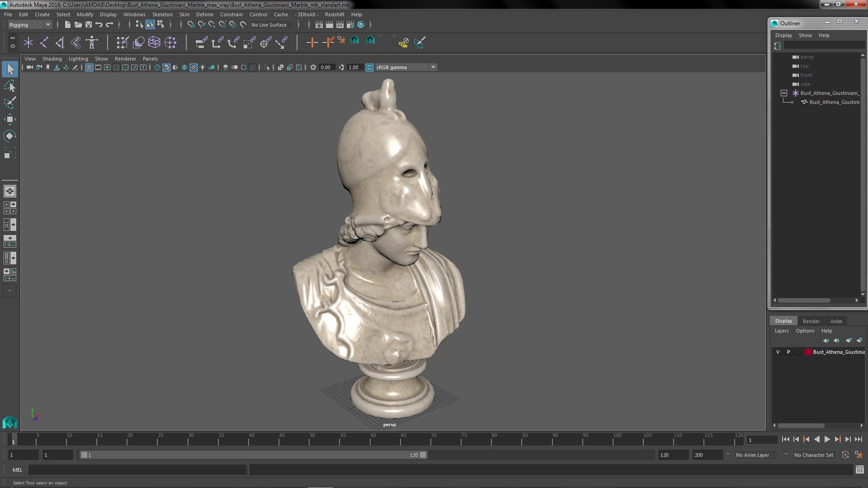Toggle Wireframe on Shaded in the viewport
The height and width of the screenshot is (488, 868).
(184, 67)
